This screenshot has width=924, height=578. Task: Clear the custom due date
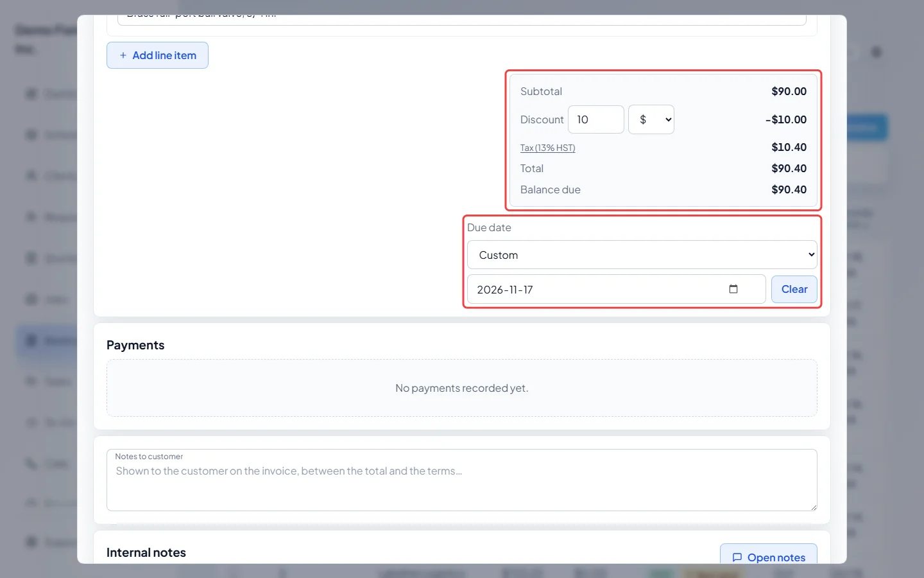(794, 289)
